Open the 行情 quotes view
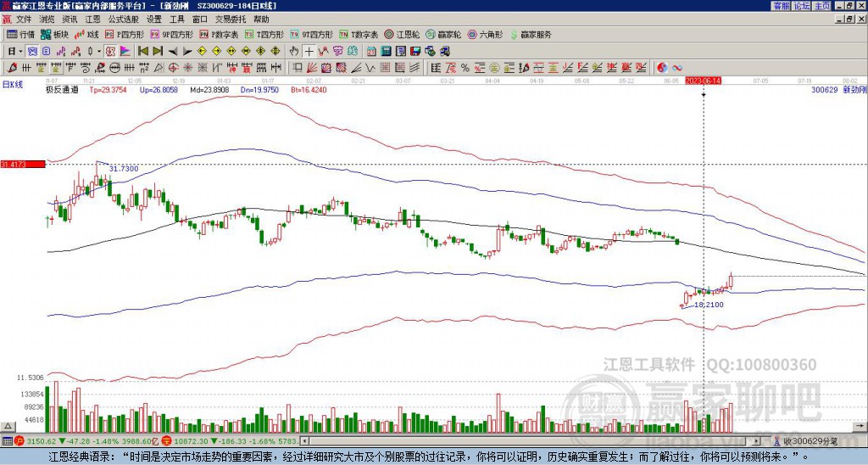This screenshot has height=465, width=868. coord(21,34)
